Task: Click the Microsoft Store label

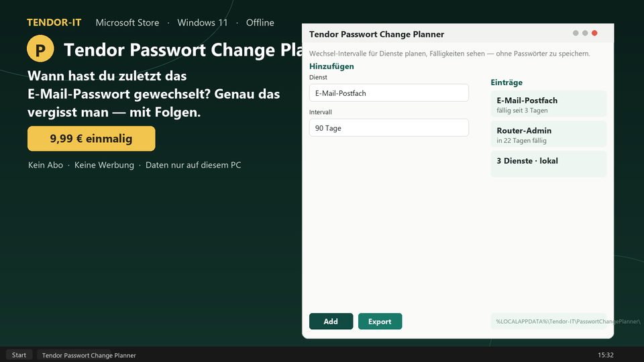Action: pyautogui.click(x=127, y=23)
